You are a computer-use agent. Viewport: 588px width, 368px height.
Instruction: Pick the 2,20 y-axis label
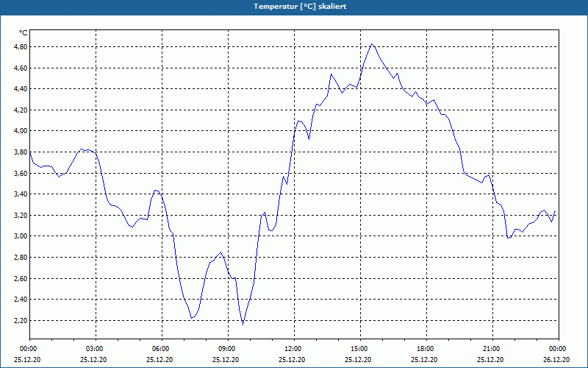pyautogui.click(x=21, y=320)
